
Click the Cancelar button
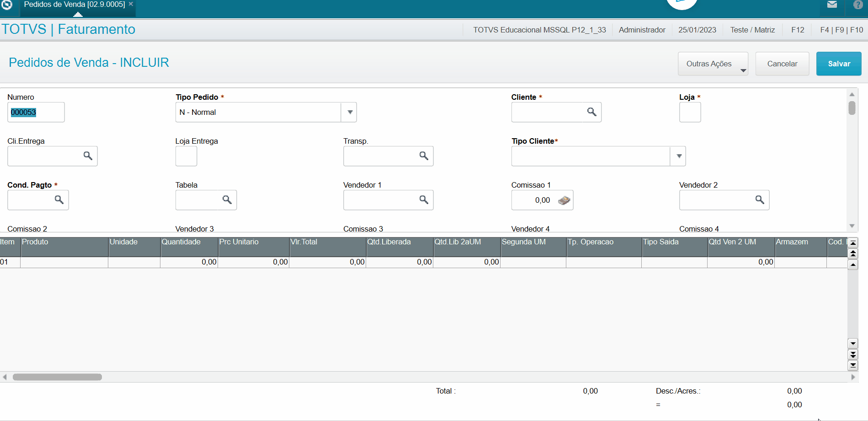782,64
